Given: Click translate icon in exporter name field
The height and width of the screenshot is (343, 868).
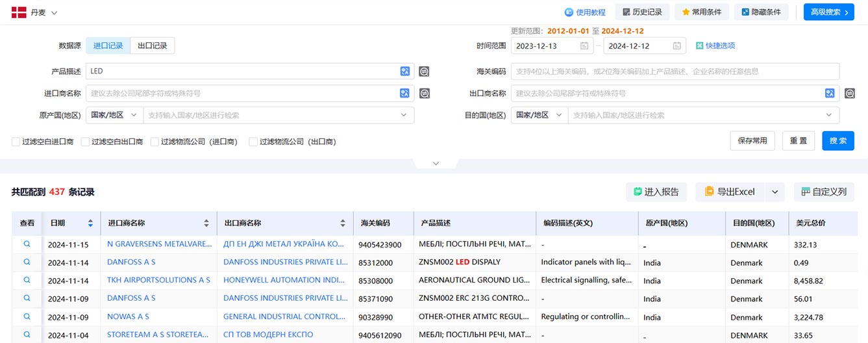Looking at the screenshot, I should coord(830,94).
